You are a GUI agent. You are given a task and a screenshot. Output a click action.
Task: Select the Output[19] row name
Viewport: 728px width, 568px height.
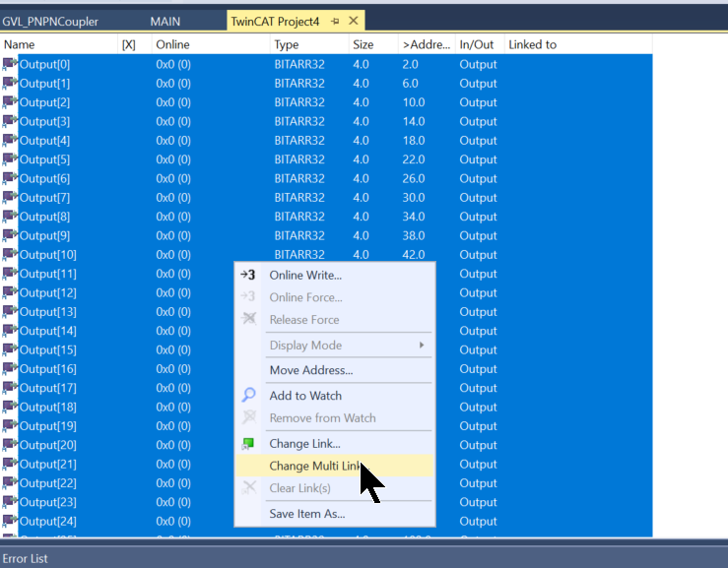[x=48, y=425]
